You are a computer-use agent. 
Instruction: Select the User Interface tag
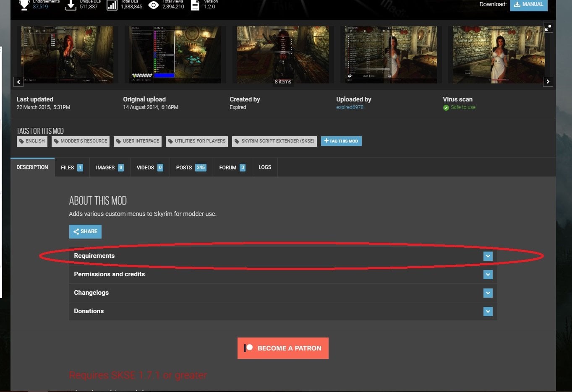[x=138, y=141]
